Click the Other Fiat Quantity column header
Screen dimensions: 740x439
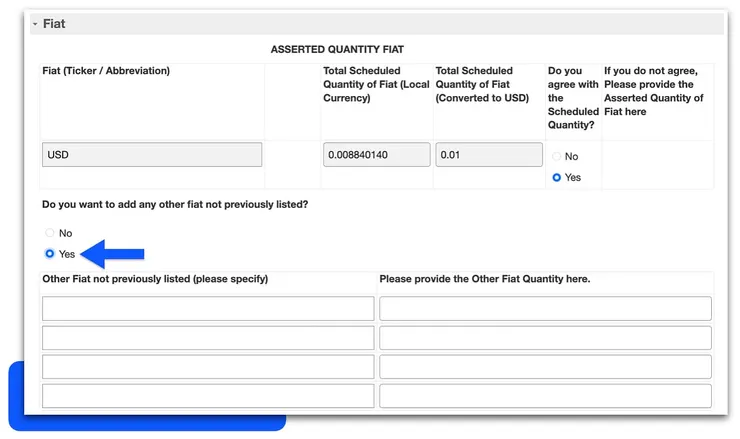(x=485, y=279)
